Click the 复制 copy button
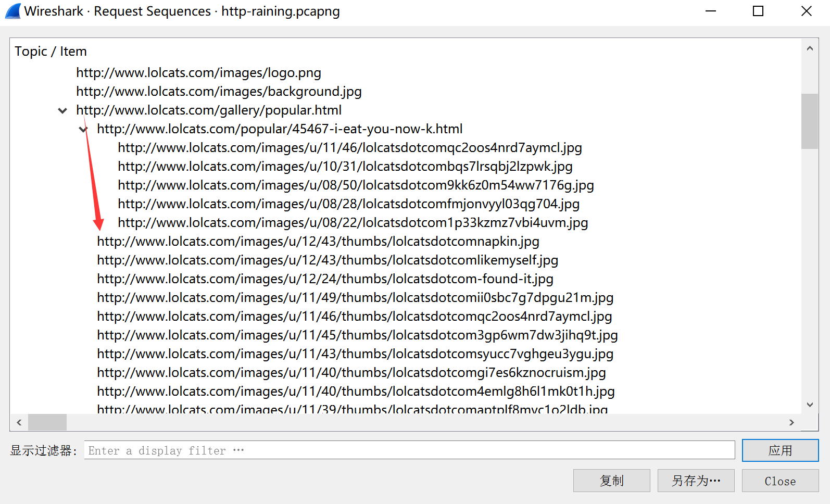 [612, 481]
